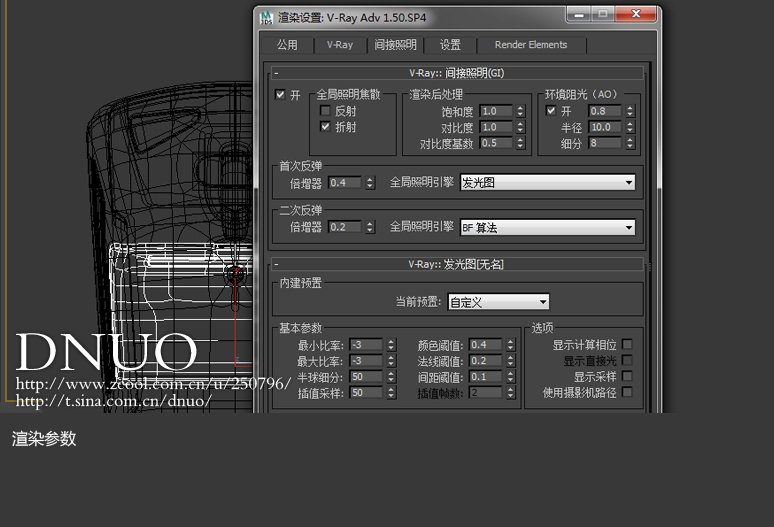Enable 显示直接光 checkbox
The height and width of the screenshot is (527, 774).
627,360
